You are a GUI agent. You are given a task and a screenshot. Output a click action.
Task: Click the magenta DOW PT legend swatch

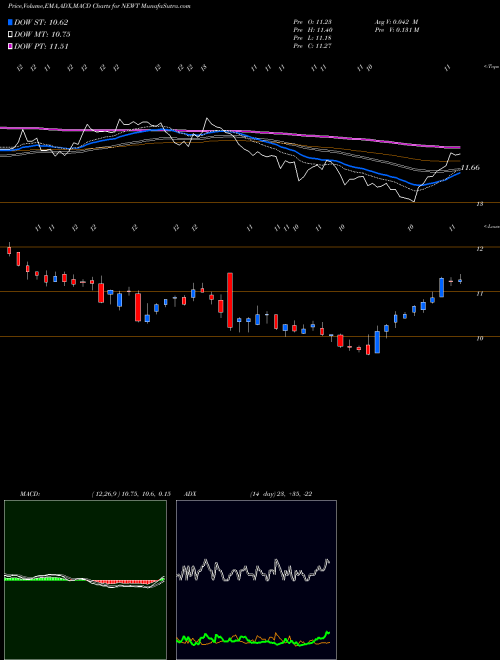click(x=11, y=46)
